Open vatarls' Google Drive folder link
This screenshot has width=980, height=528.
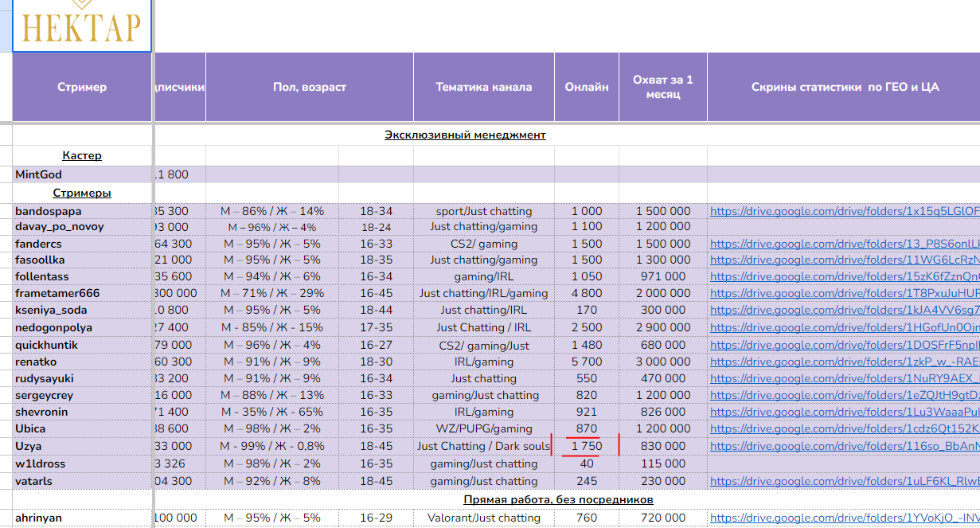pyautogui.click(x=845, y=481)
